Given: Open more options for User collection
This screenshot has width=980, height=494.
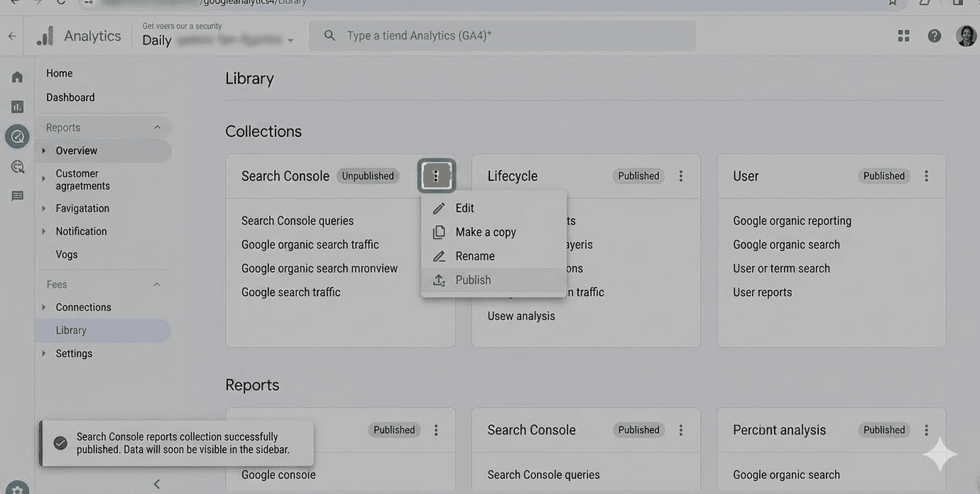Looking at the screenshot, I should click(x=926, y=176).
